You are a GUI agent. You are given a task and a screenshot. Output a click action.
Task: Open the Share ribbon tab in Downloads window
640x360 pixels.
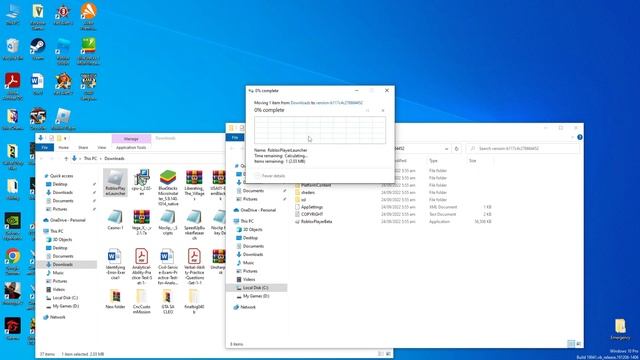pos(83,147)
